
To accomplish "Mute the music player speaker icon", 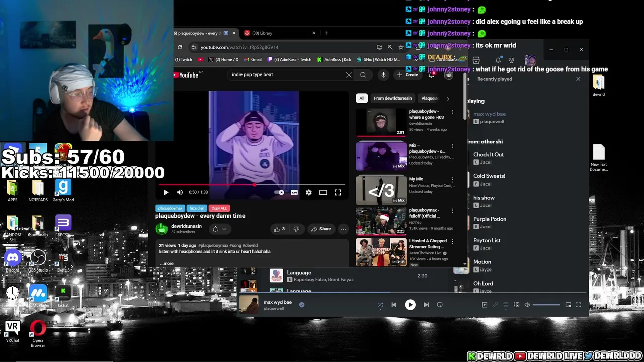I will pyautogui.click(x=527, y=305).
